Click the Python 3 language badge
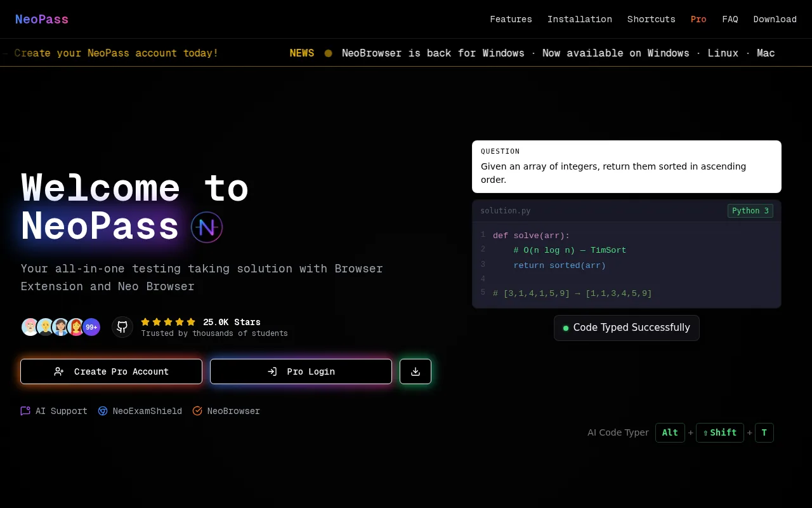The height and width of the screenshot is (508, 812). pos(750,211)
